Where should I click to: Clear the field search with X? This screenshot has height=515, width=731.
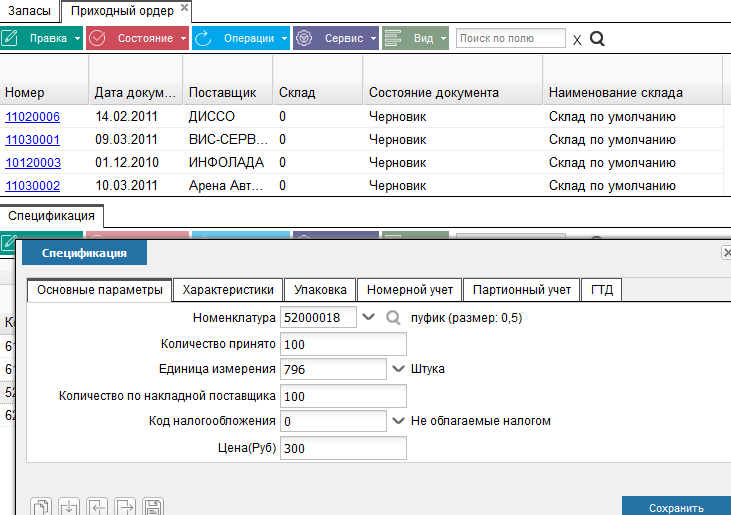pos(577,40)
